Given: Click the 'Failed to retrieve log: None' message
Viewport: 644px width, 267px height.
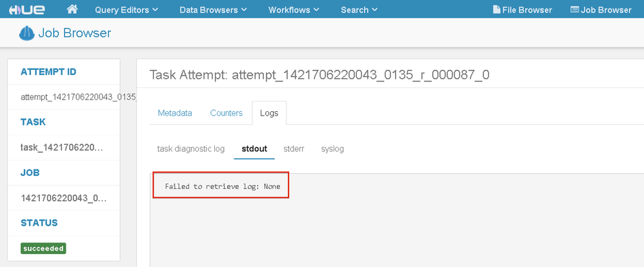Looking at the screenshot, I should (x=223, y=186).
